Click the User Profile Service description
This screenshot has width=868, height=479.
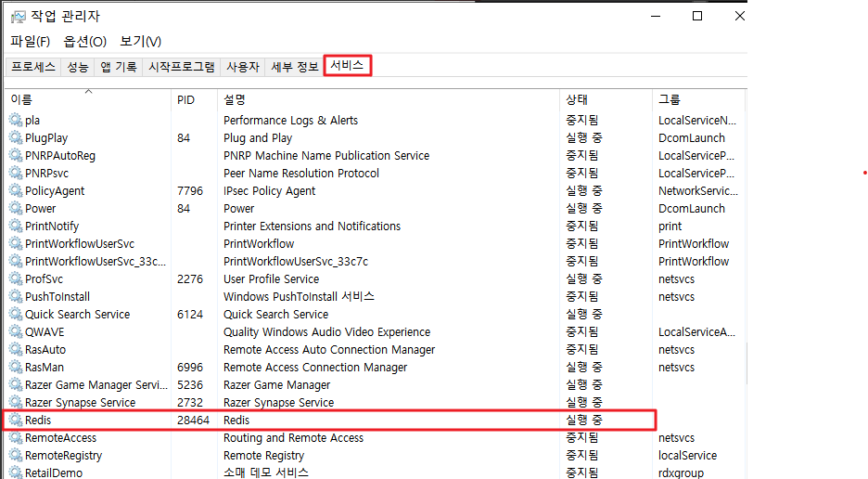point(271,278)
